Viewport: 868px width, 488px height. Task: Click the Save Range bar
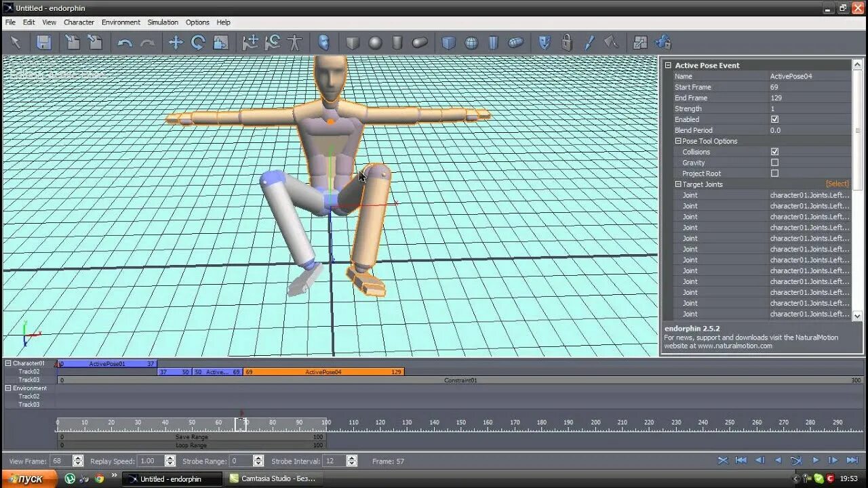(x=192, y=437)
